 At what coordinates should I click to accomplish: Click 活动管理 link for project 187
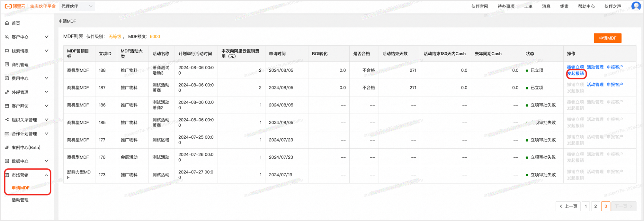[595, 85]
